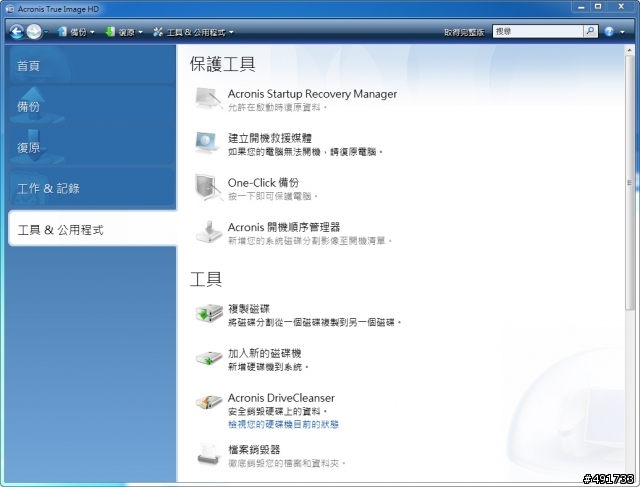Click the scrollbar up arrow
Viewport: 640px width, 487px height.
pos(629,49)
